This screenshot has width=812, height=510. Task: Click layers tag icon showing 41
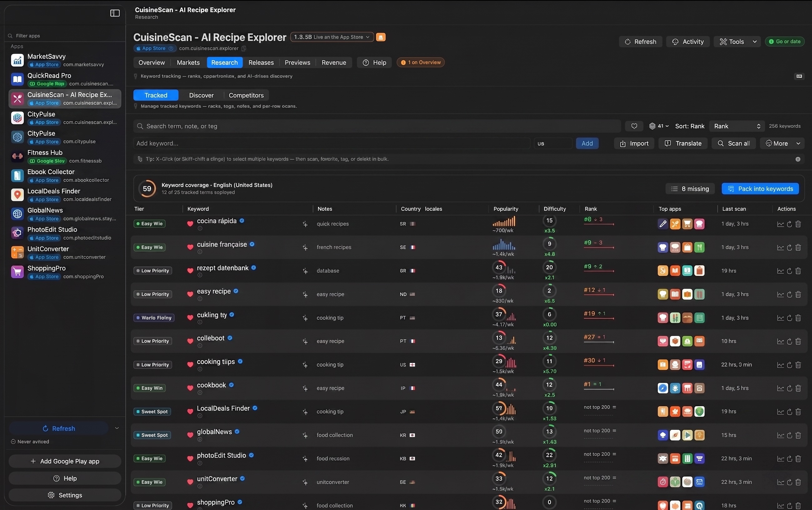click(652, 126)
